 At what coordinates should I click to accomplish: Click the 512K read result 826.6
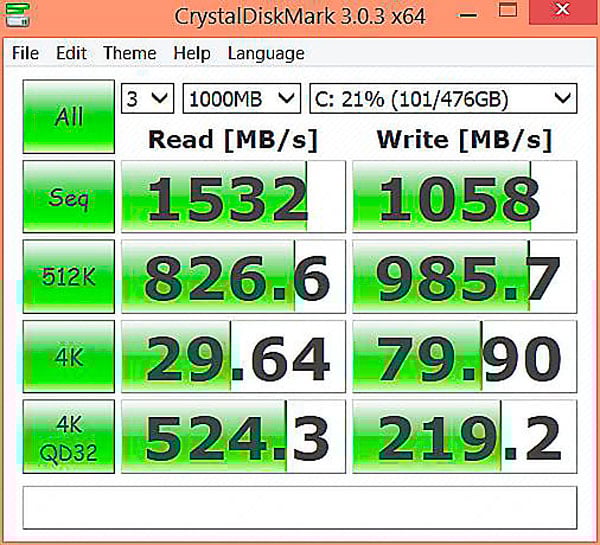pos(233,276)
